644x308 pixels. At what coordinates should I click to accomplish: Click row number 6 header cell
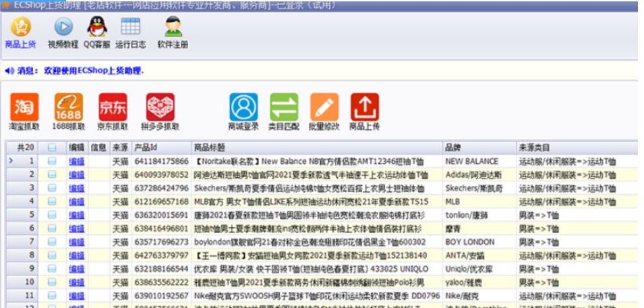click(x=22, y=228)
